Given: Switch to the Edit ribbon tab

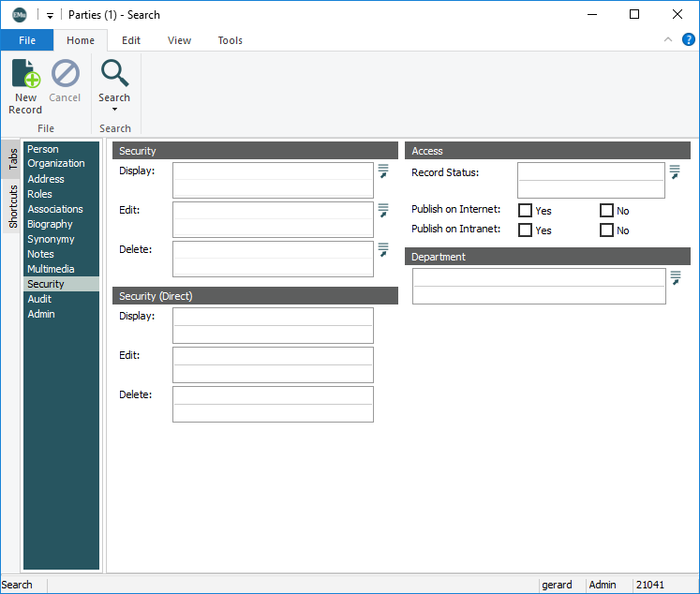Looking at the screenshot, I should tap(131, 40).
